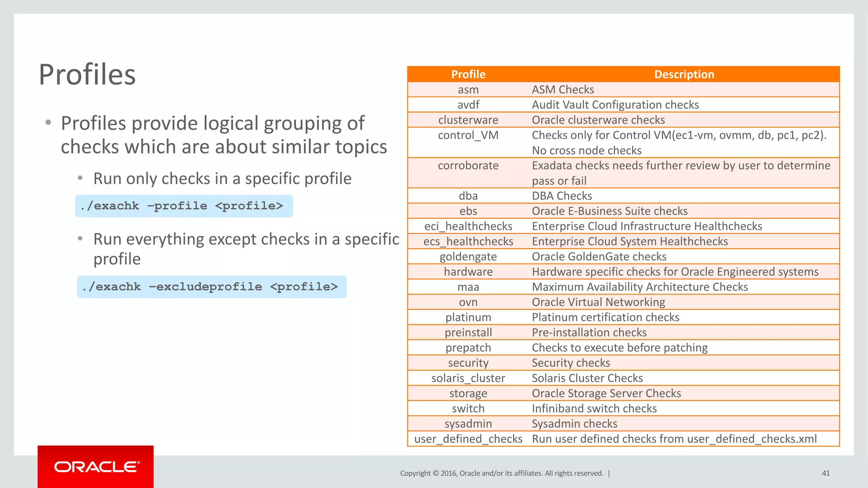Select the ebs profile cell
The image size is (868, 488).
click(x=468, y=211)
